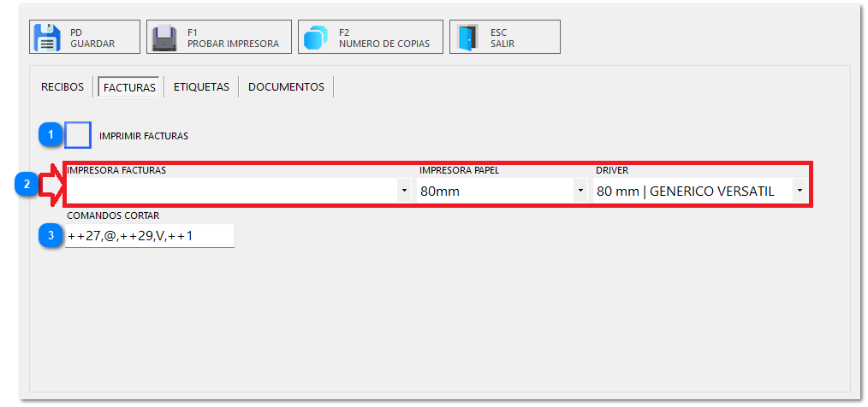Viewport: 868px width, 407px height.
Task: Click the Numero de Copias stacked pages icon
Action: pos(316,38)
